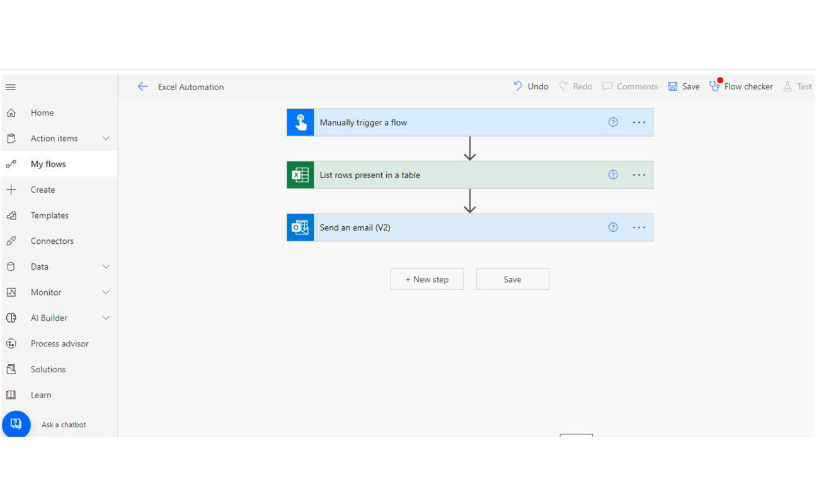Open Templates in the sidebar
Viewport: 819px width, 504px height.
(59, 215)
